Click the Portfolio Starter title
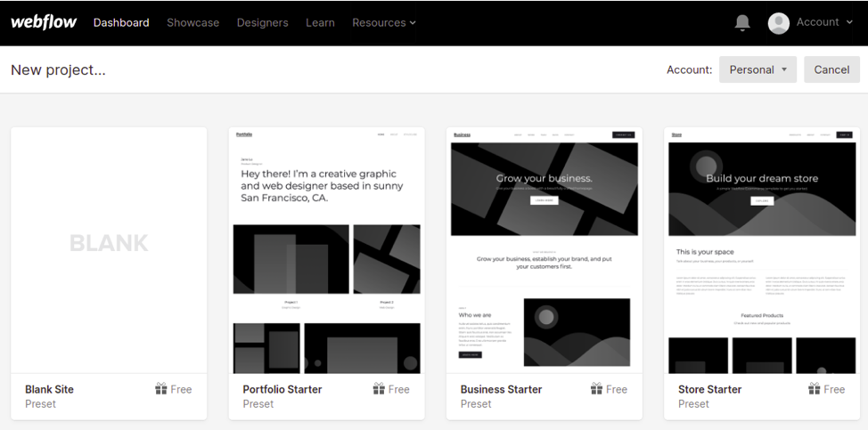The image size is (868, 430). tap(283, 389)
